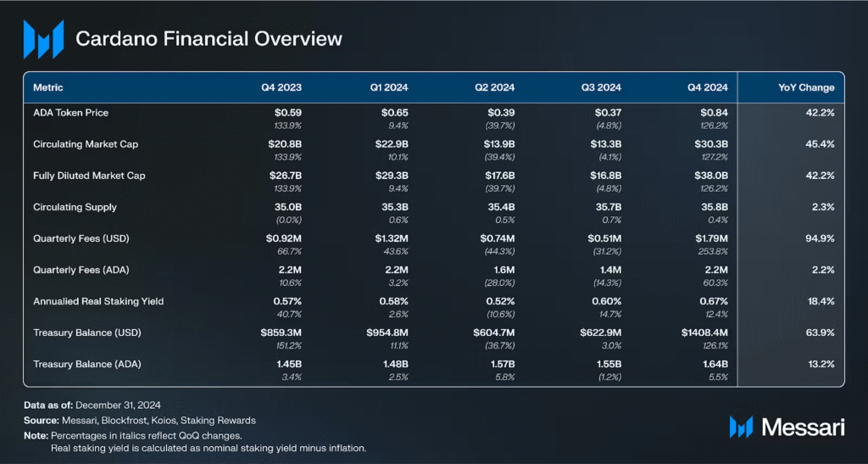Select the 'Treasury Balance (ADA)' row label
868x464 pixels.
click(87, 365)
